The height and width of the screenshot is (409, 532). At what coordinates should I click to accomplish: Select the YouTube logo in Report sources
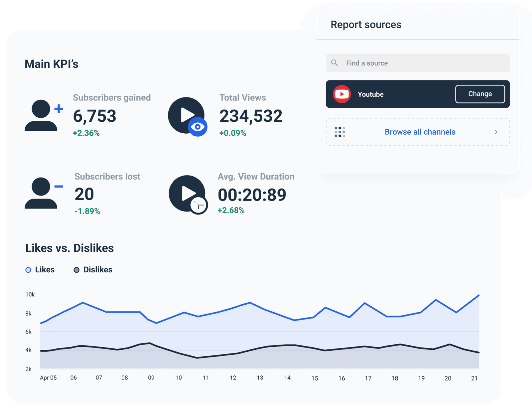pos(342,94)
